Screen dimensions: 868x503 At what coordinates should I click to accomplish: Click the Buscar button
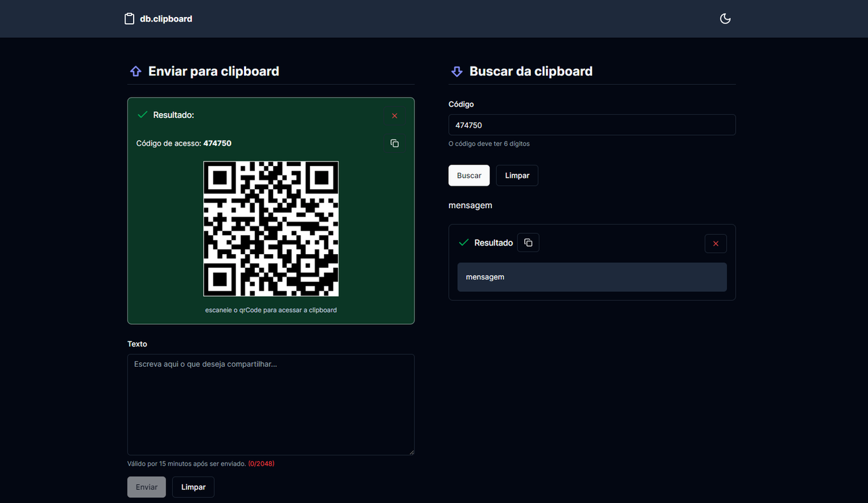point(469,176)
